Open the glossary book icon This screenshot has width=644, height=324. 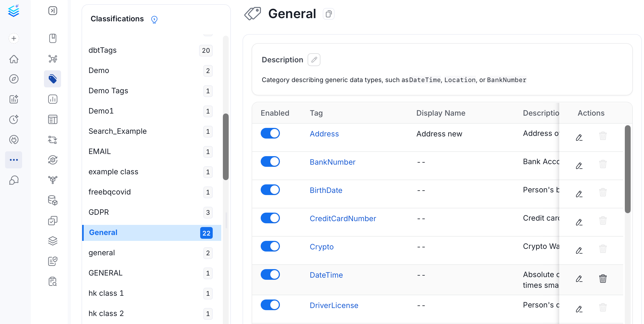53,38
